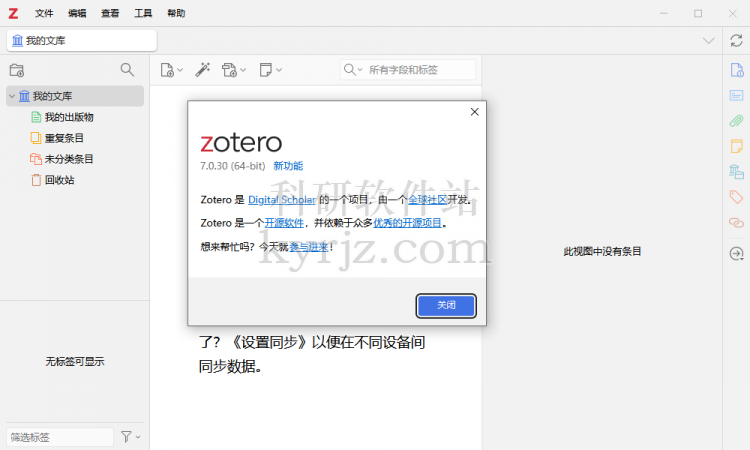Click the 回收站 trash icon
This screenshot has height=450, width=750.
[x=36, y=180]
